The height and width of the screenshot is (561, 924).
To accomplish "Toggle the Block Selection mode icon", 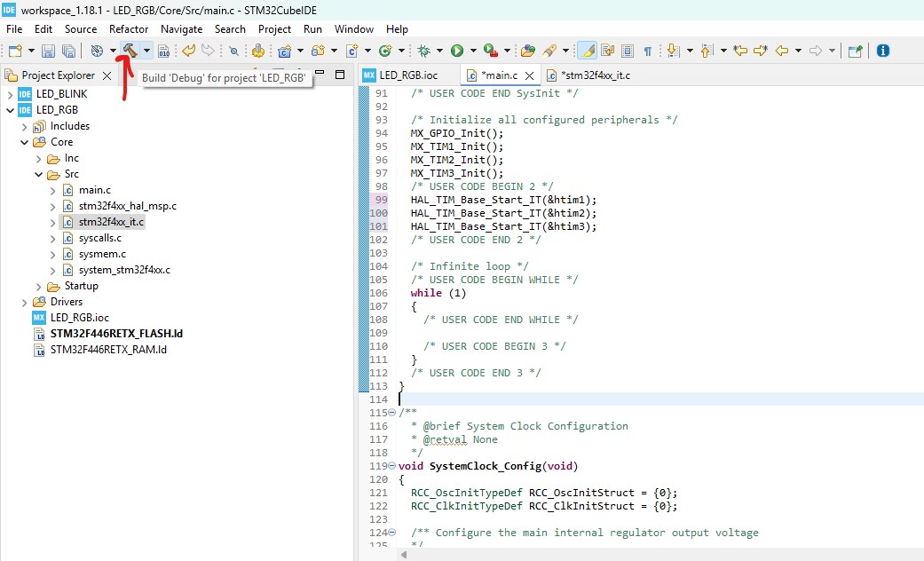I will [x=628, y=51].
